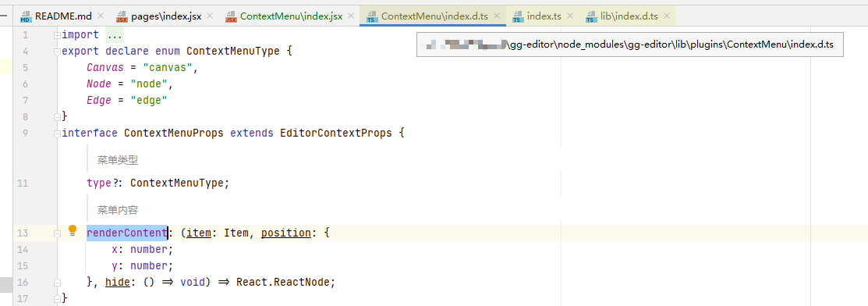Click line number 5 in gutter

[x=26, y=68]
